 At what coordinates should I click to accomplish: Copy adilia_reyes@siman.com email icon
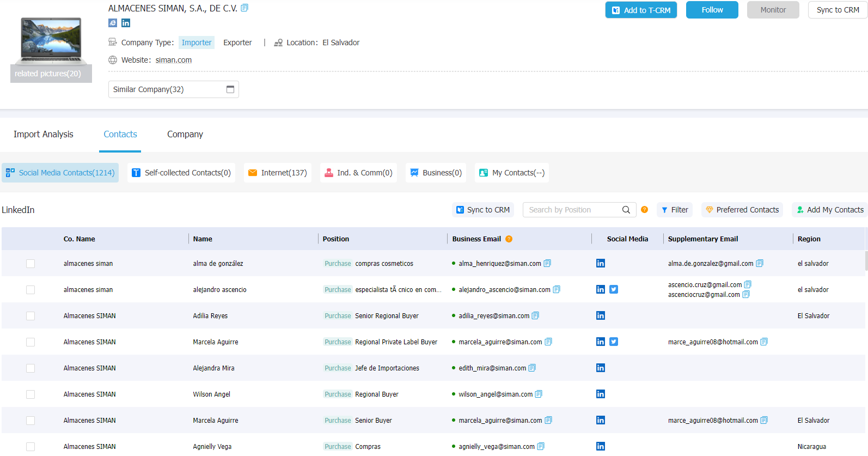(x=535, y=315)
